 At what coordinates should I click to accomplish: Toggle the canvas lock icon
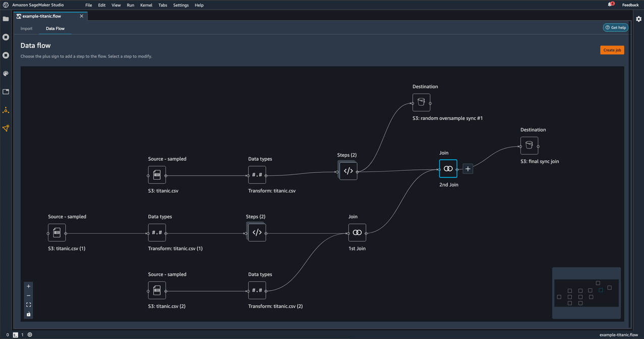point(28,314)
